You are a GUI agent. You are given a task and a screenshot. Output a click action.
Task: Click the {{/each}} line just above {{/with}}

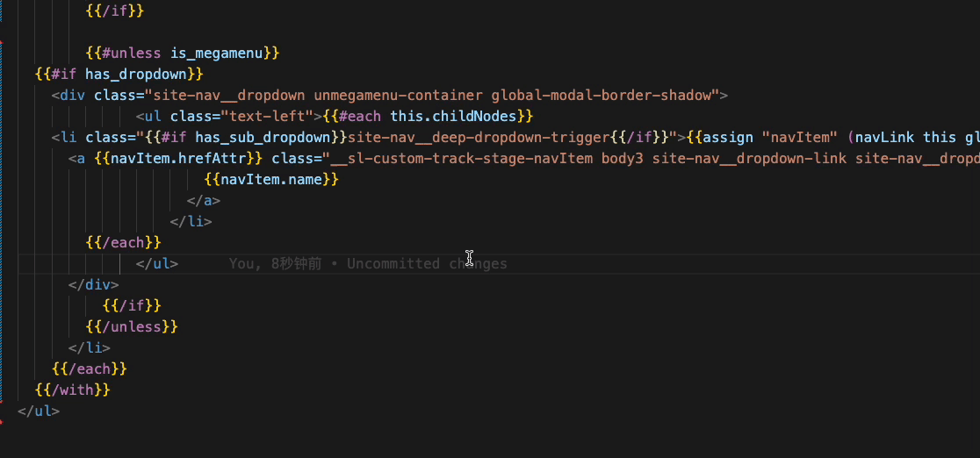[x=90, y=369]
